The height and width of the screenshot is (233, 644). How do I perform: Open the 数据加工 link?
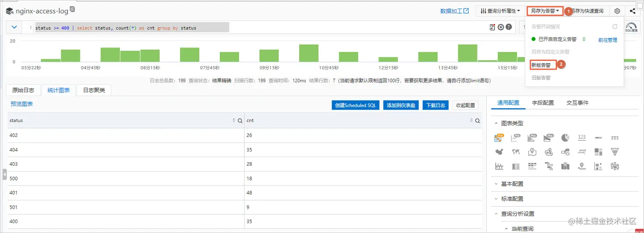pyautogui.click(x=454, y=11)
